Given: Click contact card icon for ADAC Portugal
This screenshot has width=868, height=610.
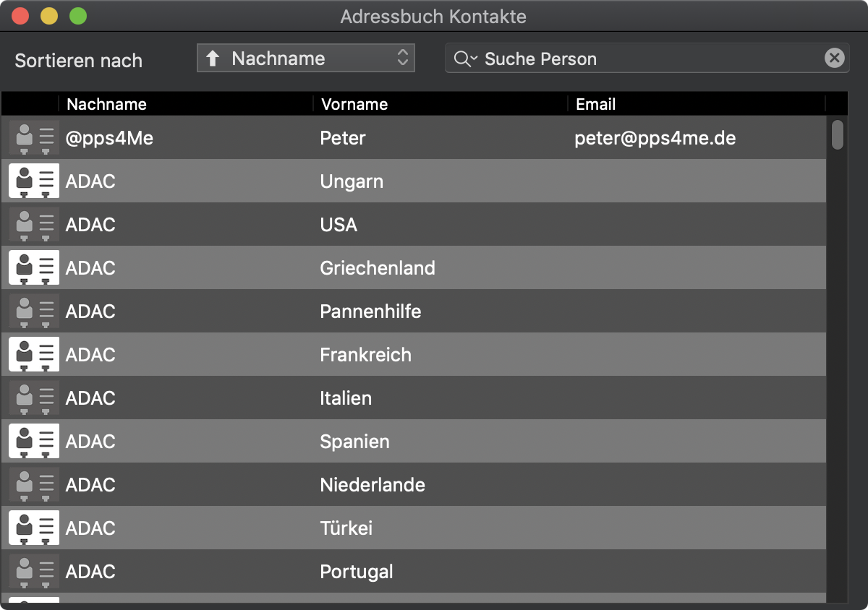Looking at the screenshot, I should tap(34, 572).
